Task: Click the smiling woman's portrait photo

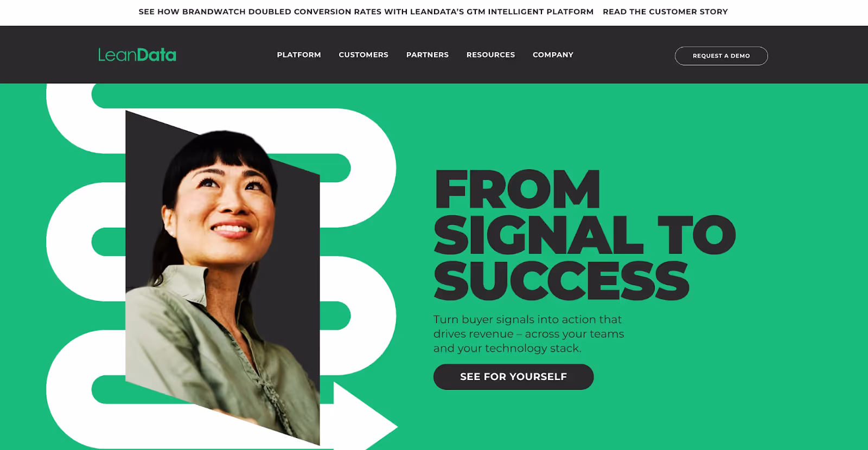Action: coord(222,277)
